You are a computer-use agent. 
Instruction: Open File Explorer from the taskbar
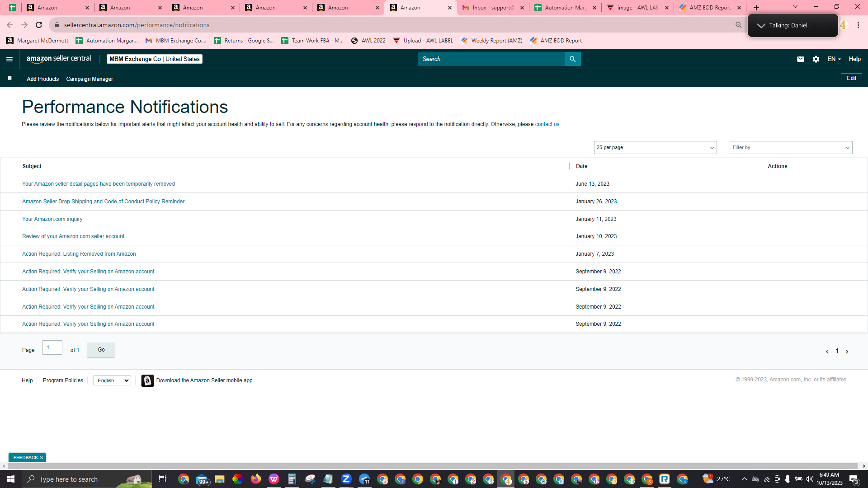(220, 479)
